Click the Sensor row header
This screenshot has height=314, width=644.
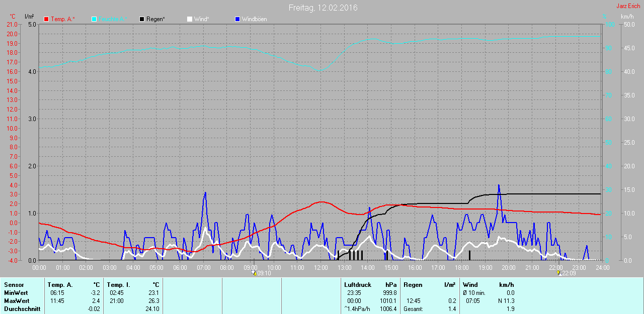14,285
